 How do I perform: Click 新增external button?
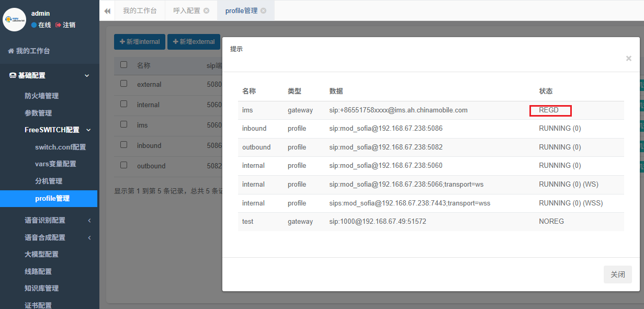point(194,42)
